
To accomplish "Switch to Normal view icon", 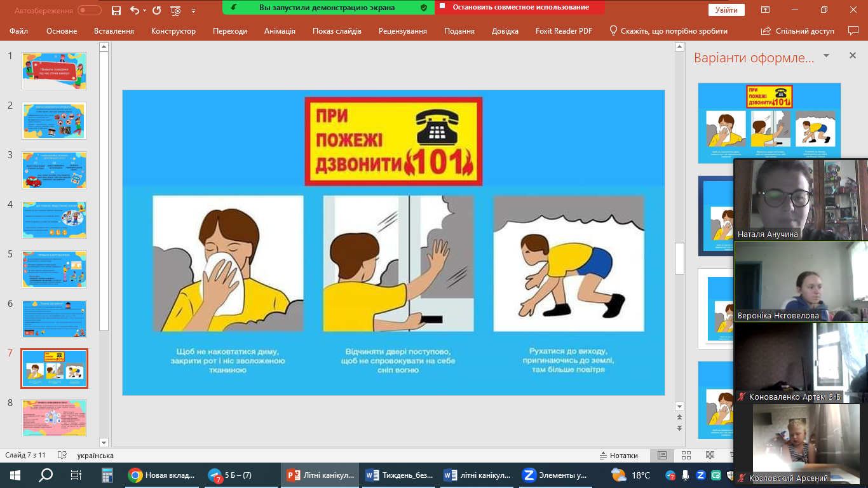I will 661,456.
